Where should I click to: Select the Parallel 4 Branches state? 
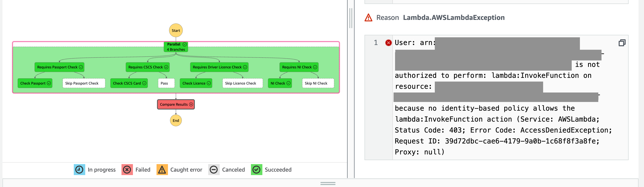[x=176, y=47]
